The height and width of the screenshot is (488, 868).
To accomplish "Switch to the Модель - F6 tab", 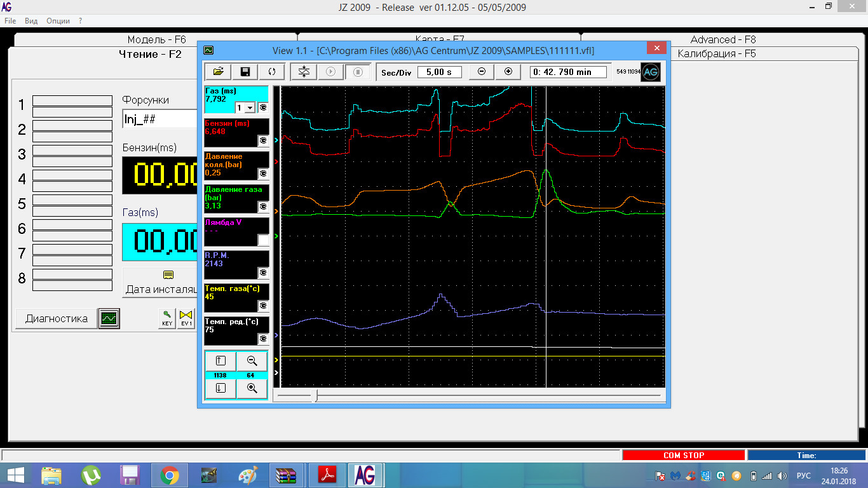I will [156, 39].
